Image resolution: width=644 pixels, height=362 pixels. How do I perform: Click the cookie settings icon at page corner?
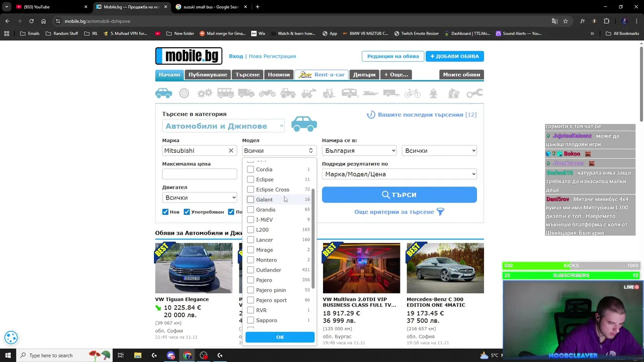click(x=11, y=337)
